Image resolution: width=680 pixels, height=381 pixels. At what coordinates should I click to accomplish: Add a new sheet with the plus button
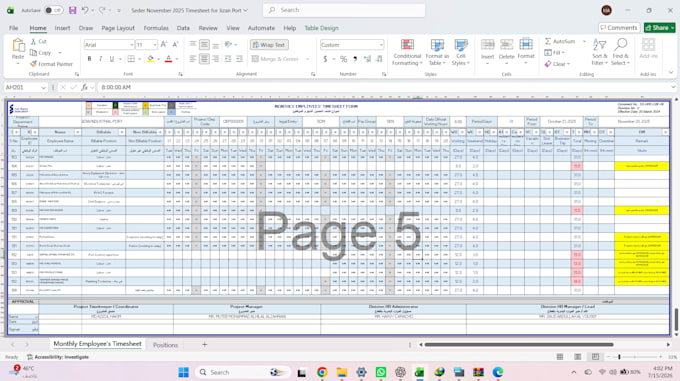(204, 345)
